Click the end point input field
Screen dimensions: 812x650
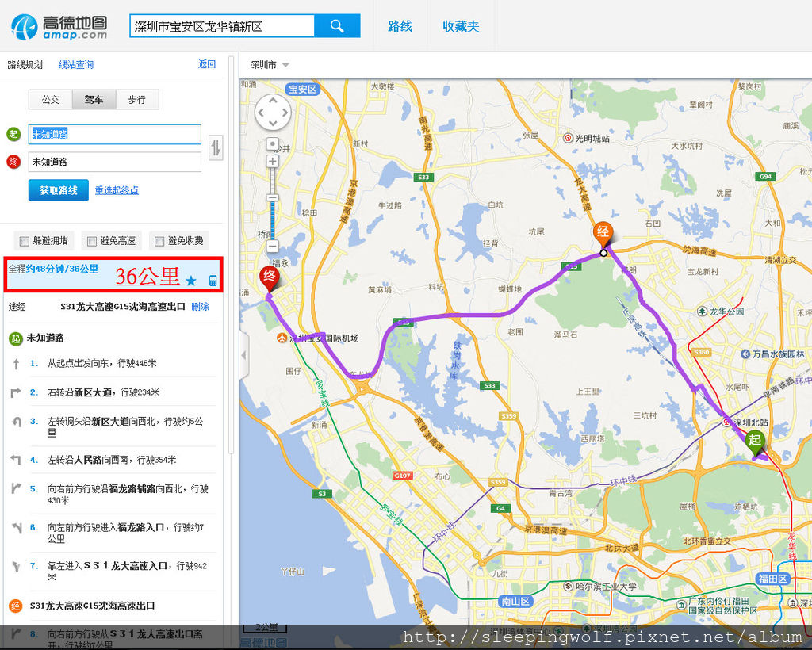pyautogui.click(x=114, y=162)
